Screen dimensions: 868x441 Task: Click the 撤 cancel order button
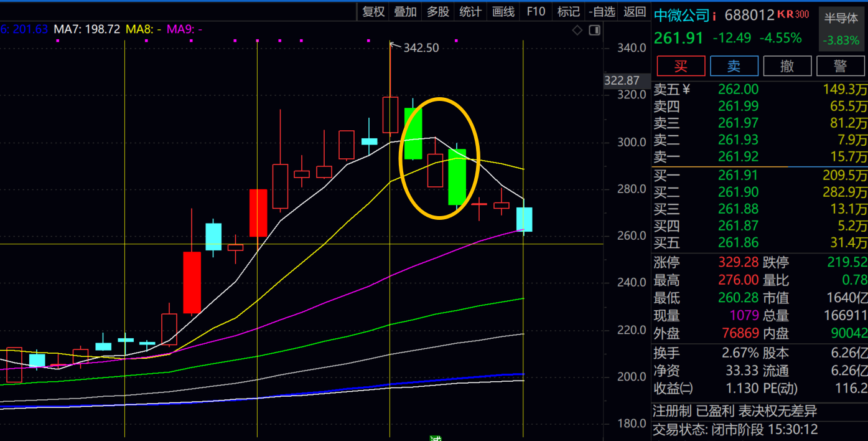click(787, 65)
